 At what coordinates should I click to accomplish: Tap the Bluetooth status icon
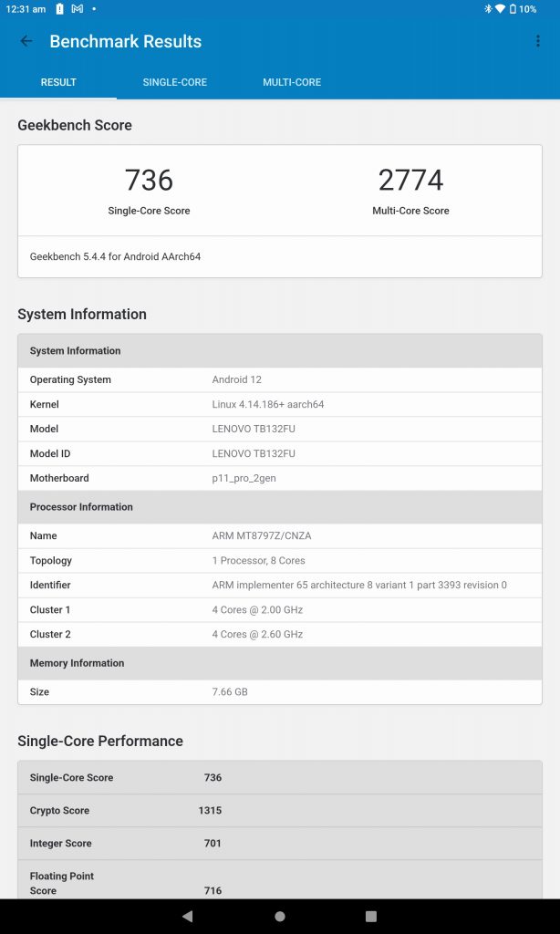(488, 9)
